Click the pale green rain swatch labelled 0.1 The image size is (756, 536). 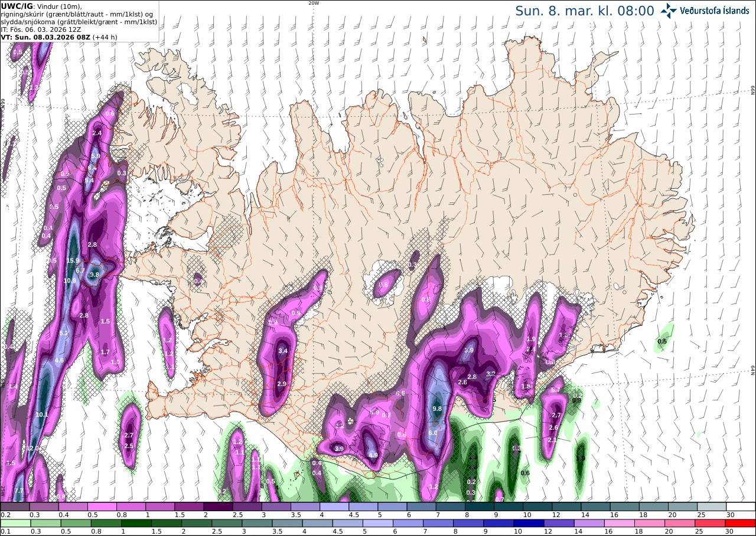pyautogui.click(x=15, y=523)
